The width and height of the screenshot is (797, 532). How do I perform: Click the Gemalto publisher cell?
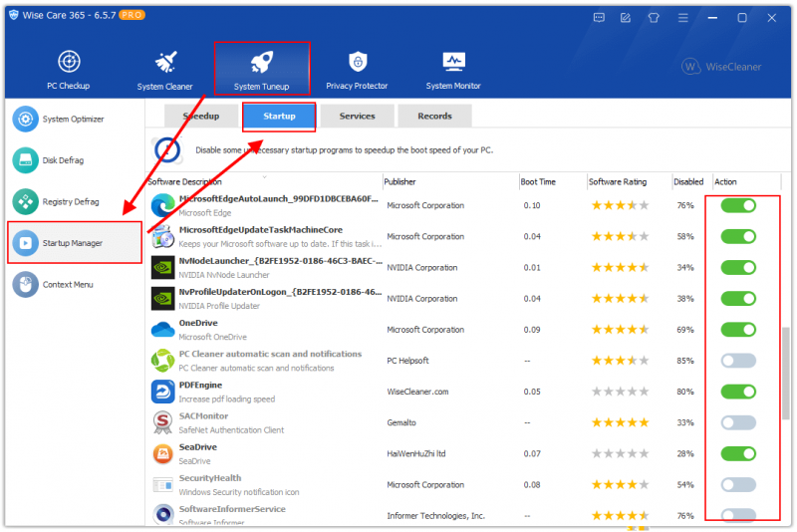(x=401, y=422)
